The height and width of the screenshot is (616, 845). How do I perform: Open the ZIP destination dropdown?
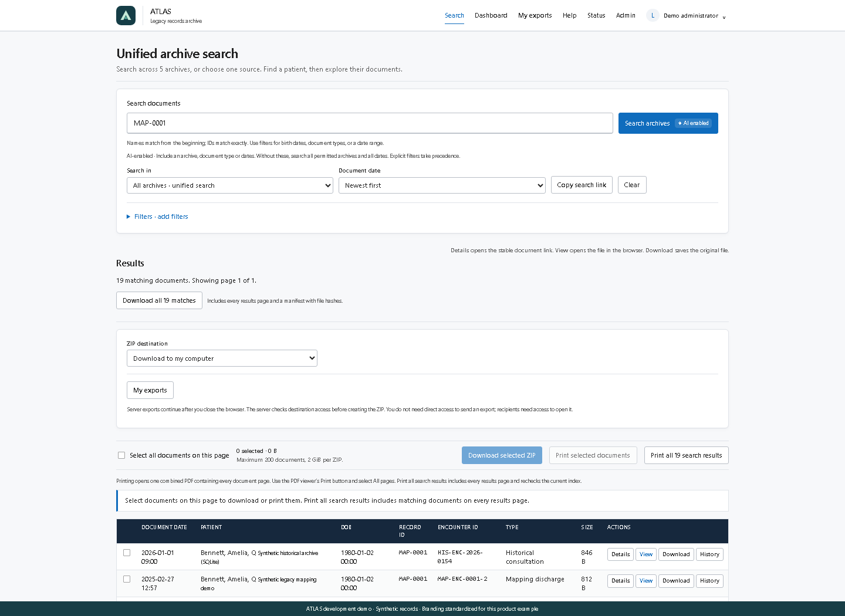tap(222, 358)
